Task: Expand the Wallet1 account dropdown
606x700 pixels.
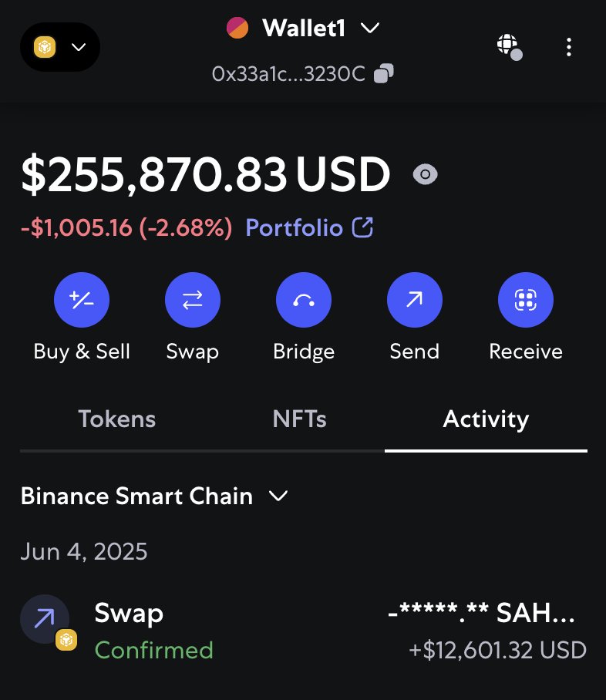Action: click(370, 29)
